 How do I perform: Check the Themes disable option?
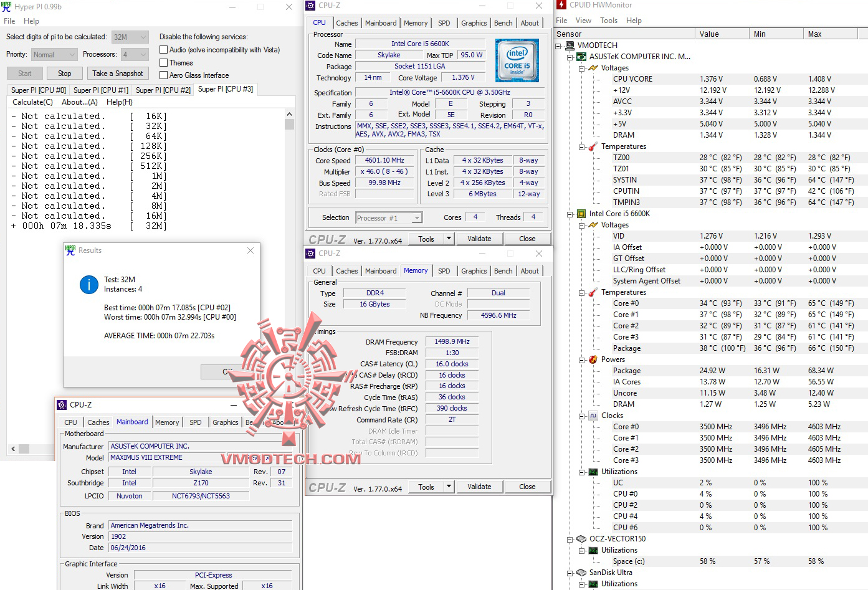[x=163, y=62]
